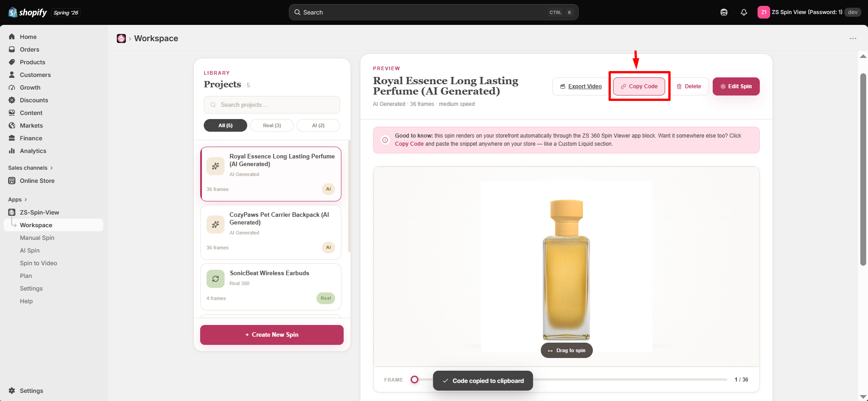Click the Online Store icon in sidebar
868x401 pixels.
(12, 181)
